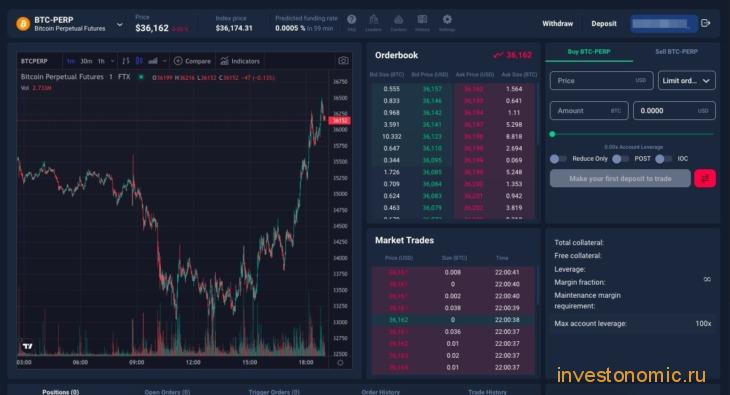
Task: Enable the POST order switch
Action: coord(620,159)
